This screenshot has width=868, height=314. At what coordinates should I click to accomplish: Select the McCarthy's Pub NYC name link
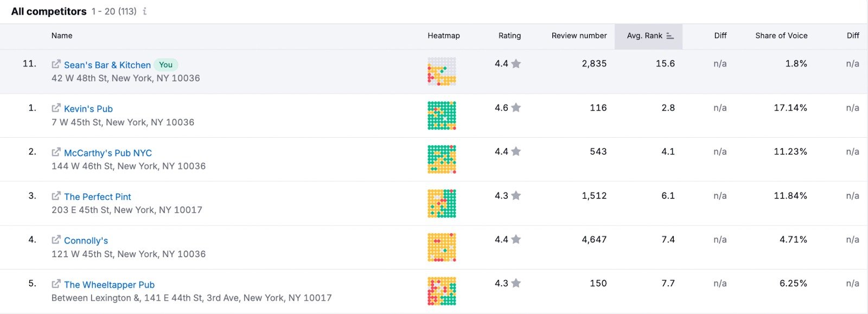click(x=107, y=152)
